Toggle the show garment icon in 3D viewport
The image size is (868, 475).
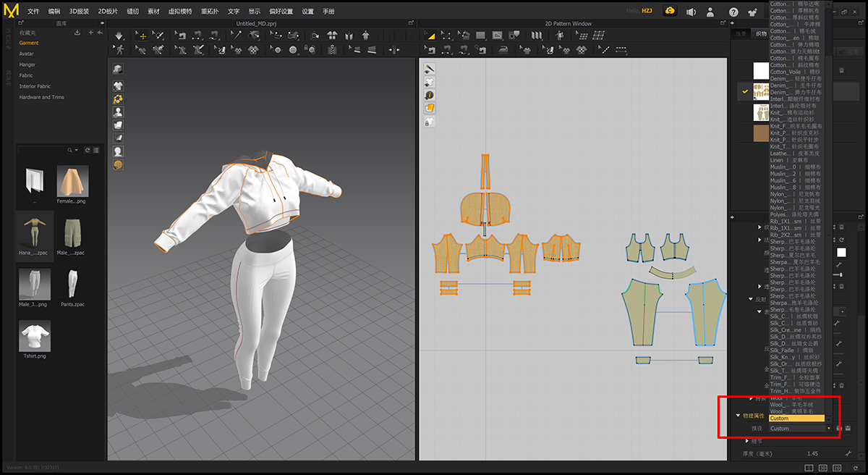point(117,85)
